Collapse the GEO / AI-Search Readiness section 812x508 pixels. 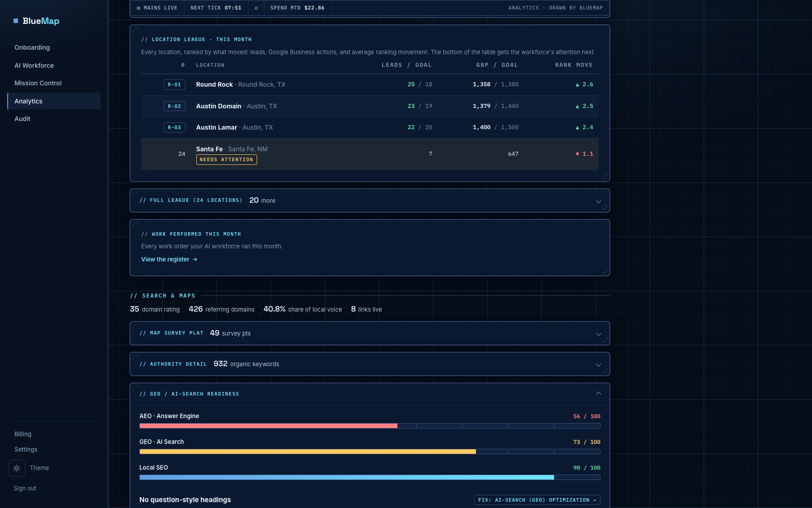370,394
